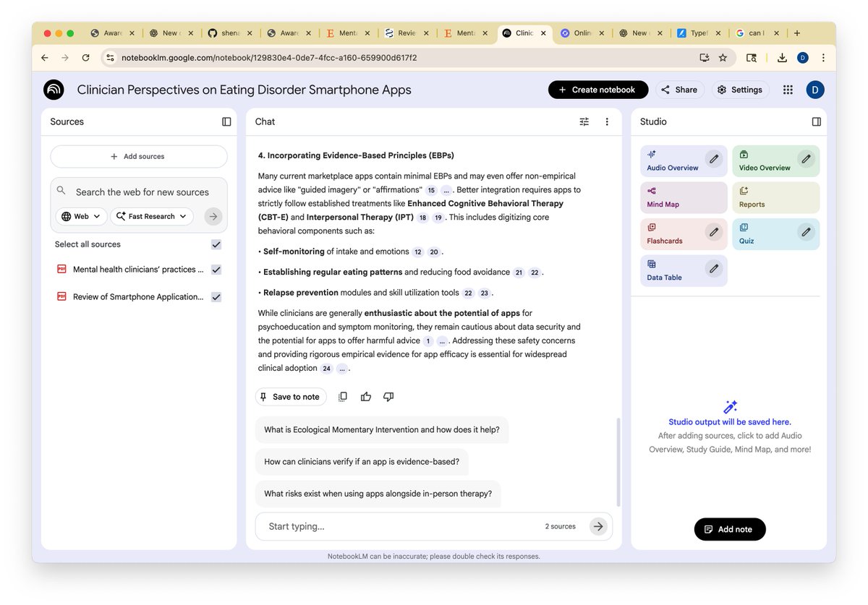
Task: Click the chat scrollbar thumb
Action: [x=617, y=462]
